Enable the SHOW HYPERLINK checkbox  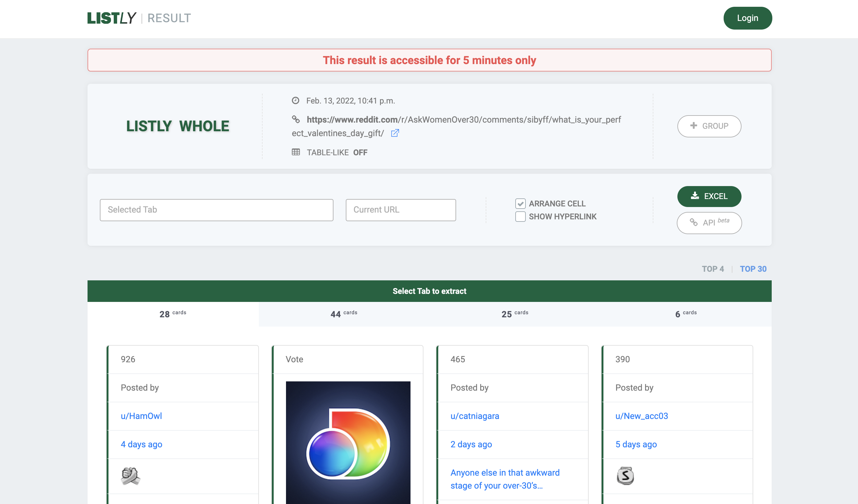click(520, 217)
